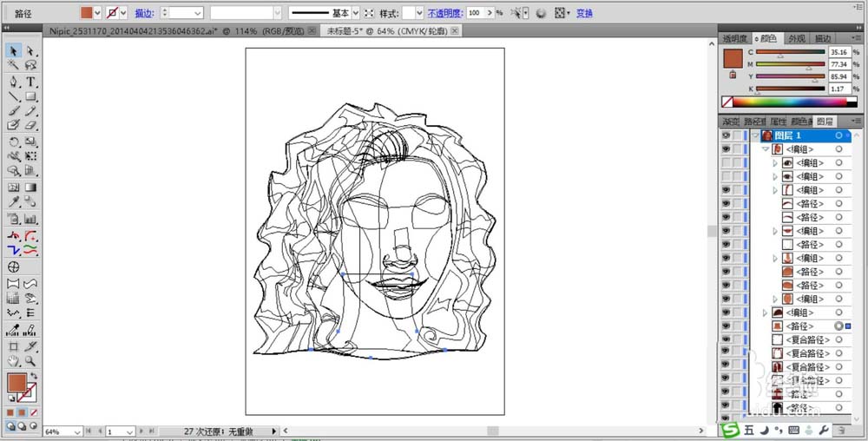Select the Blend tool

[x=31, y=202]
